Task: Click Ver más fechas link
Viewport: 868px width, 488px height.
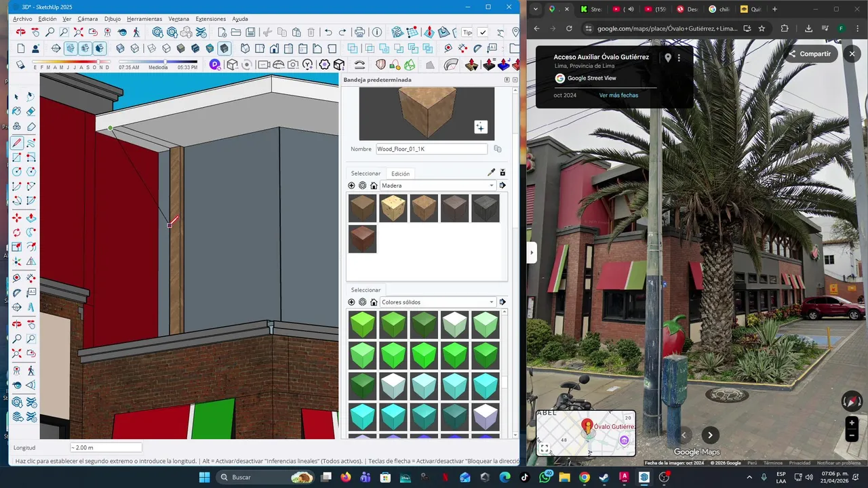Action: (618, 96)
